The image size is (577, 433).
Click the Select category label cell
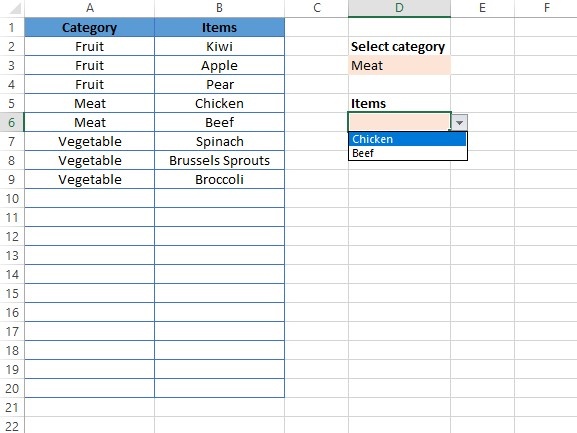[399, 47]
